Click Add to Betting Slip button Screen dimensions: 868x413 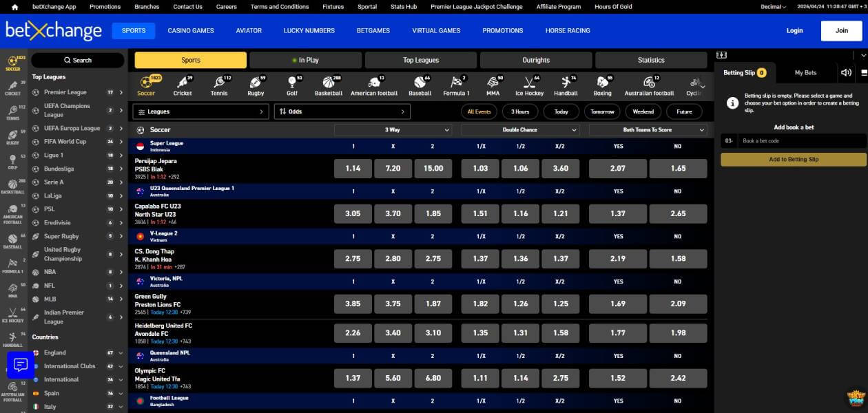point(794,159)
